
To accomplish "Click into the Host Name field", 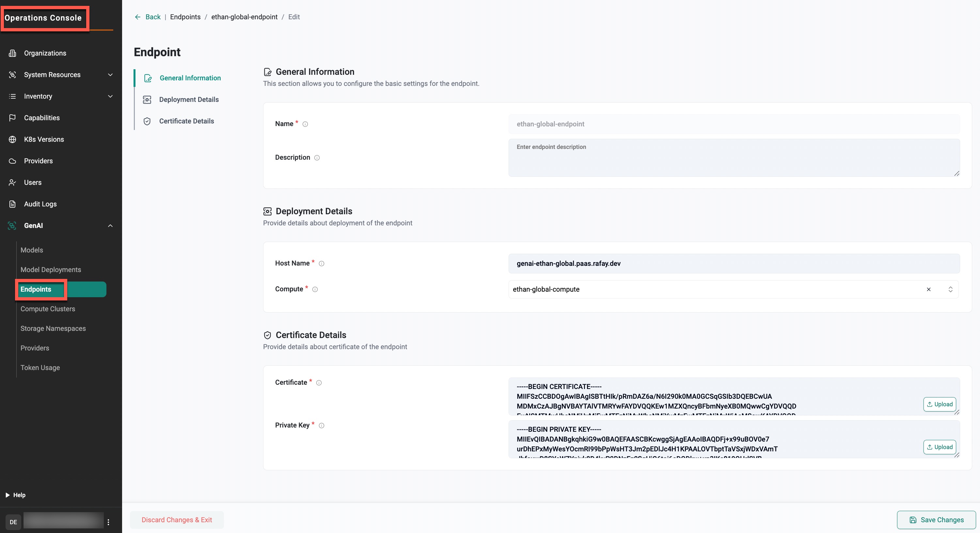I will [x=734, y=264].
